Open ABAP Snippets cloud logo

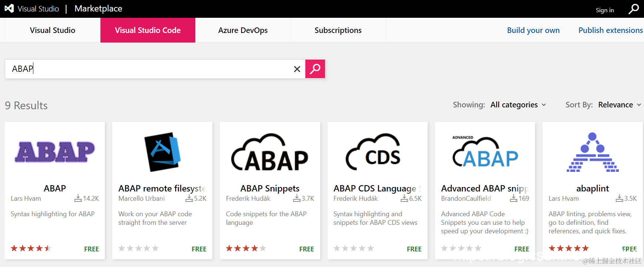pyautogui.click(x=270, y=152)
